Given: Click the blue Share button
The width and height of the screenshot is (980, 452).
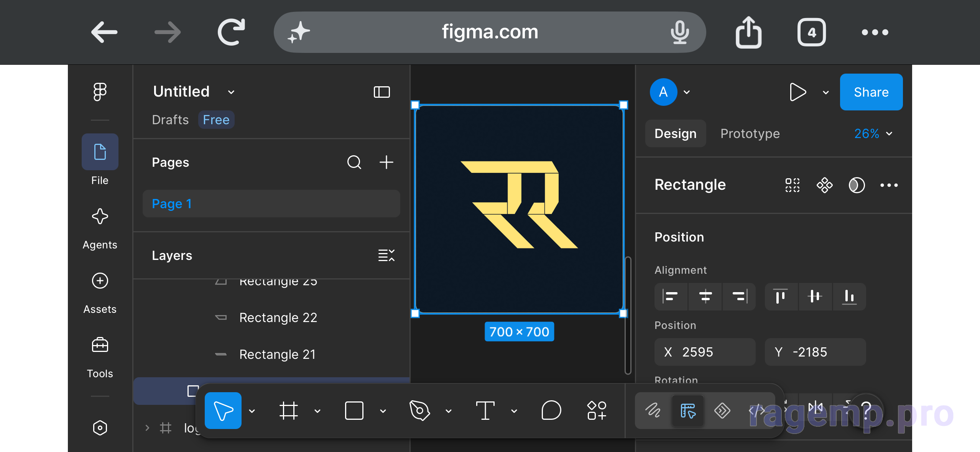Looking at the screenshot, I should pyautogui.click(x=871, y=92).
